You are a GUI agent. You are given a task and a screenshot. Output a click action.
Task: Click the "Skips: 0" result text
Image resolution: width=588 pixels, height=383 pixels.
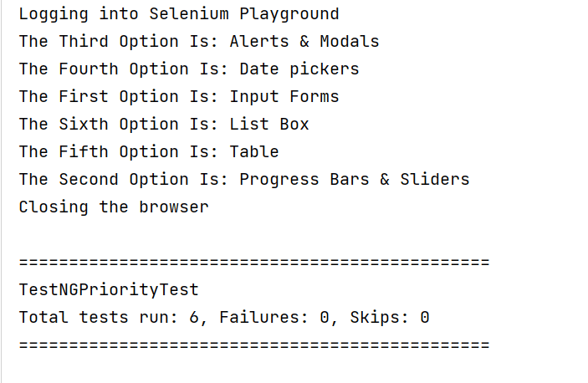[x=389, y=318]
